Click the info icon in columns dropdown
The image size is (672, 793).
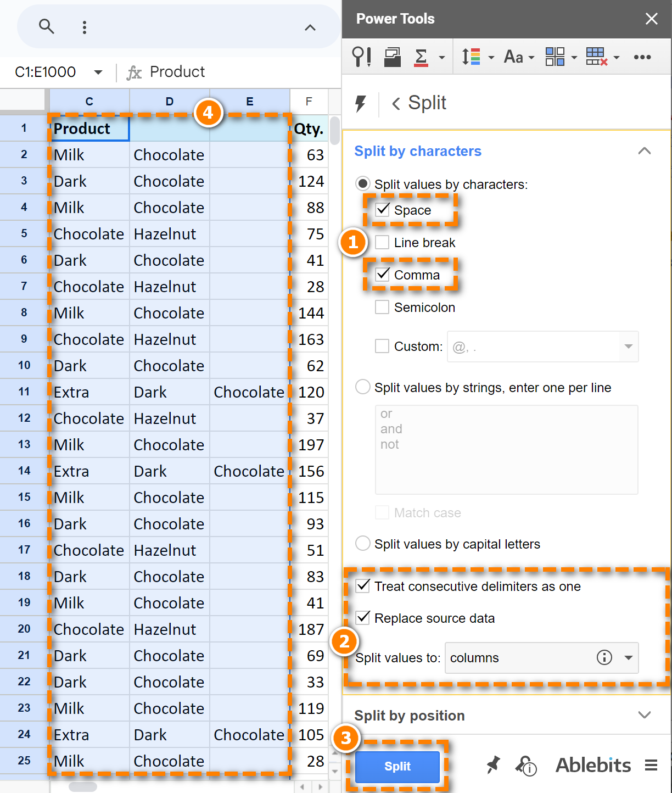tap(604, 657)
